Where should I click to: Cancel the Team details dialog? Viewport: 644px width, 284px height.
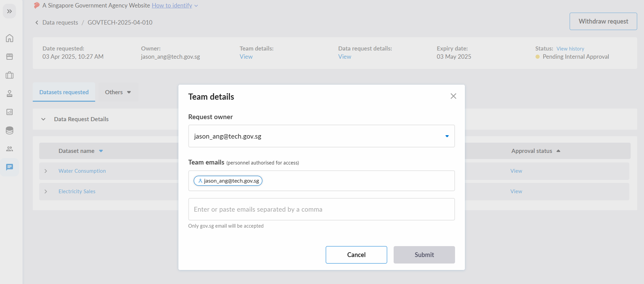pos(356,255)
